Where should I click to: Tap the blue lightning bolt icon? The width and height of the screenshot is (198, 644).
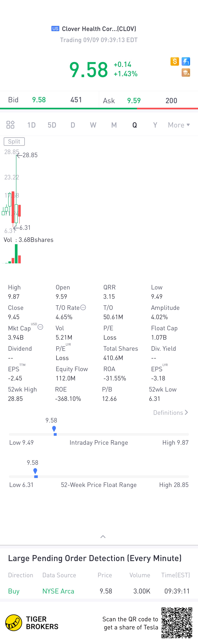(186, 61)
